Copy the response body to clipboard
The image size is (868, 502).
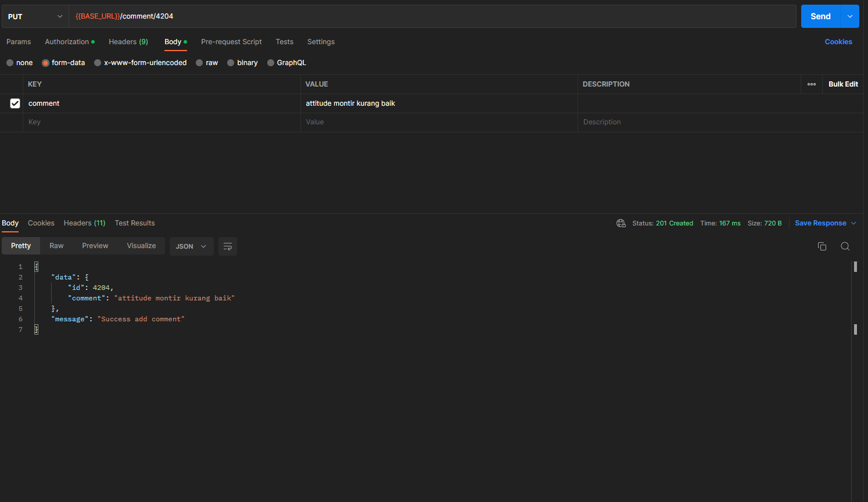822,246
